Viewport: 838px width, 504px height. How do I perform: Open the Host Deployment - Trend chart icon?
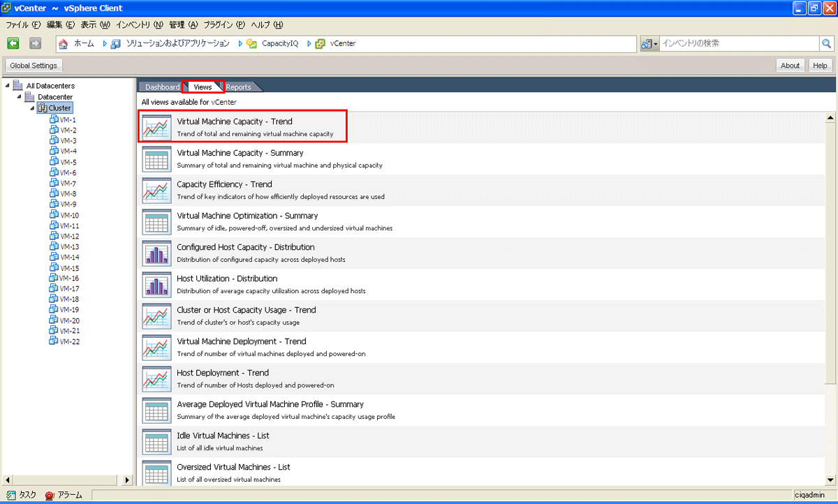pos(156,378)
